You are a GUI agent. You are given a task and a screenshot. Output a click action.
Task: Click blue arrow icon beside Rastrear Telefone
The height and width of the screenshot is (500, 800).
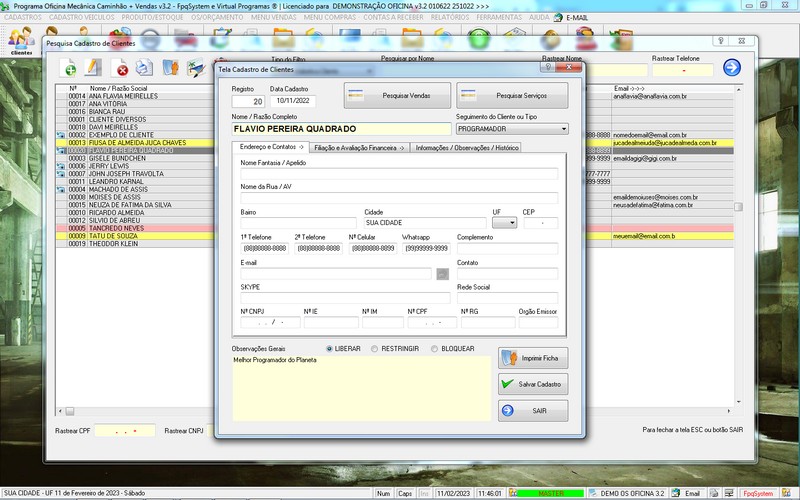pos(732,67)
